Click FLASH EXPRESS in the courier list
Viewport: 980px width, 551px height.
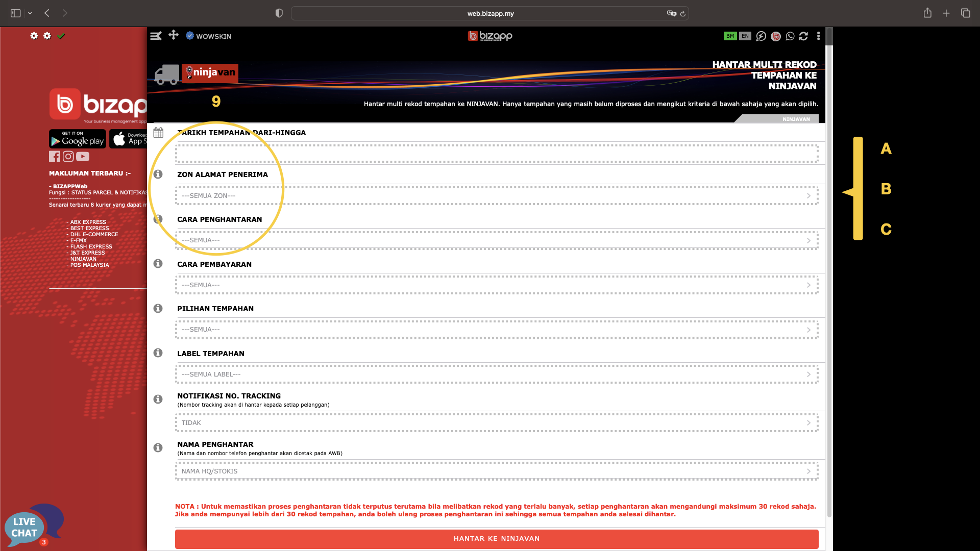click(x=91, y=247)
